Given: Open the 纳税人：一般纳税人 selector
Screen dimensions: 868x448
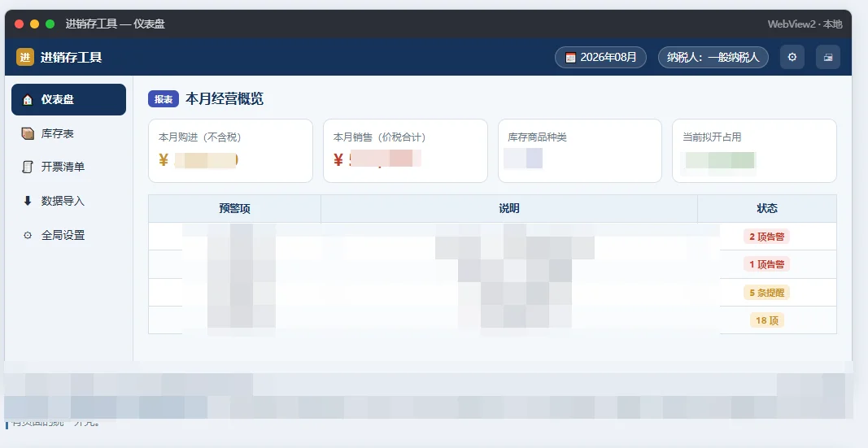Looking at the screenshot, I should point(713,58).
